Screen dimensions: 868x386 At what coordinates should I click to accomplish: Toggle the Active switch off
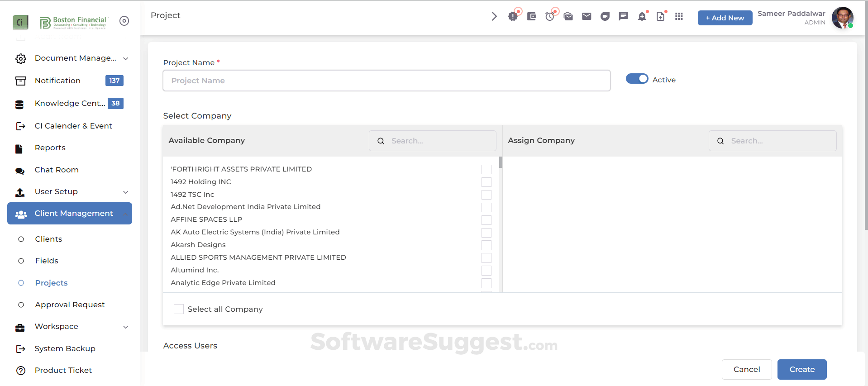point(637,79)
